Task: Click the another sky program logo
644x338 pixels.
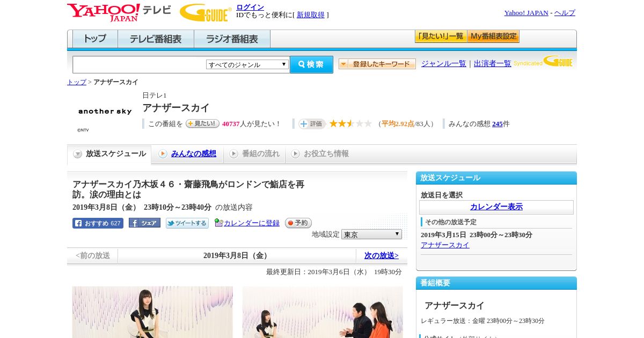Action: (105, 111)
